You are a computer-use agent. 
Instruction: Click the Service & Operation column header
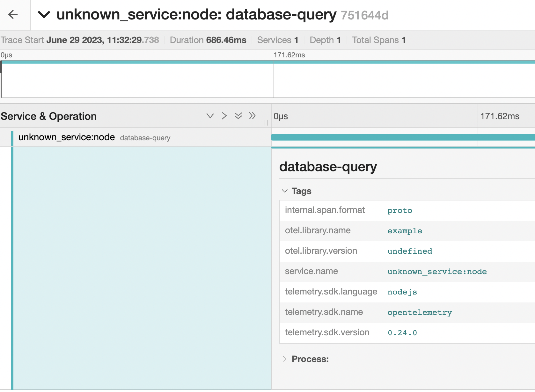[48, 116]
